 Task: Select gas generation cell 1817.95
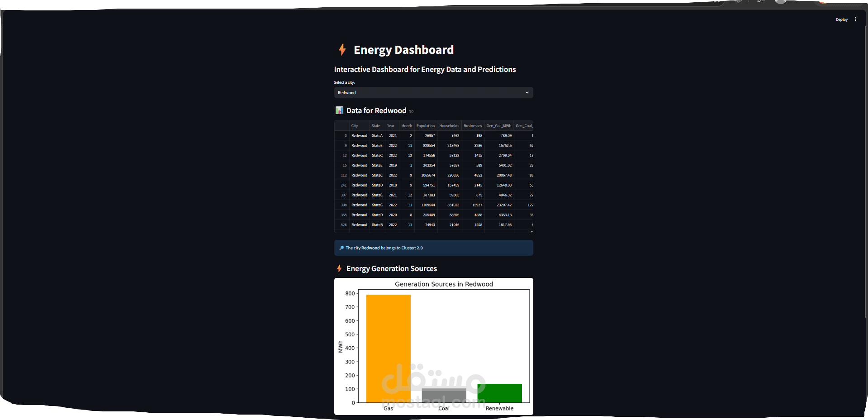[x=499, y=225]
